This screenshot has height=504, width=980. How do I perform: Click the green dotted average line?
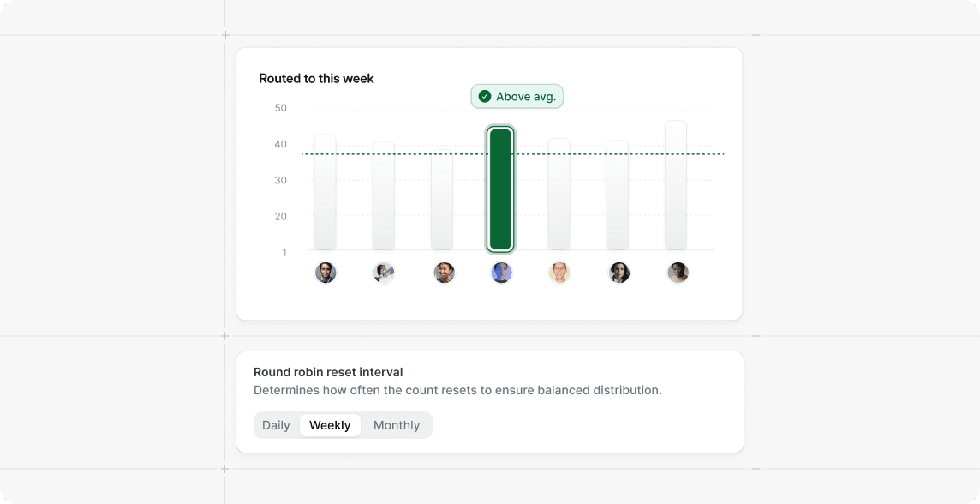coord(512,153)
